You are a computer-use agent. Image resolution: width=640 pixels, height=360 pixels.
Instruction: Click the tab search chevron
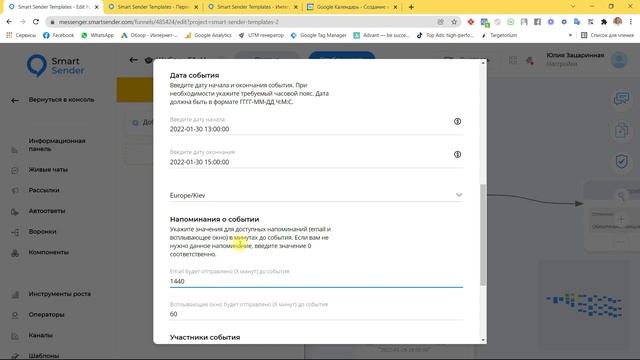coord(573,7)
